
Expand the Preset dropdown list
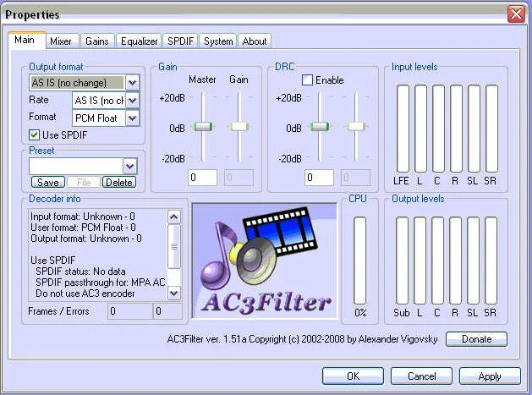point(129,167)
